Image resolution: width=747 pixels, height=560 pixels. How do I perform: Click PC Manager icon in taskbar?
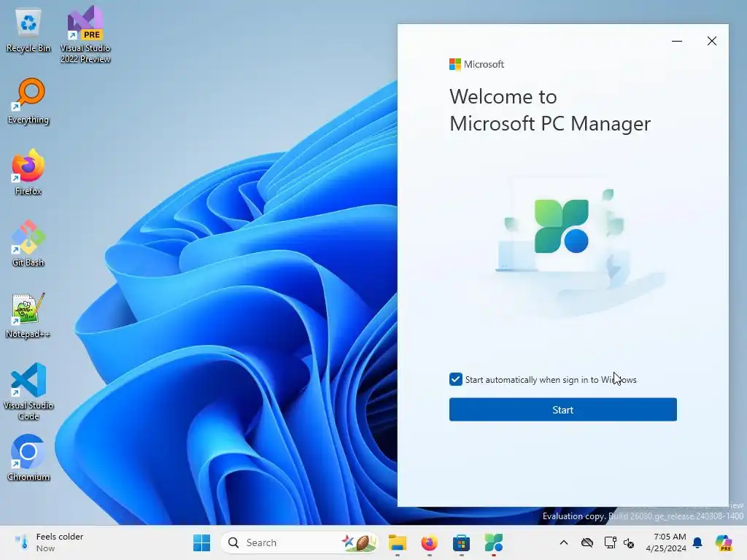pyautogui.click(x=494, y=542)
